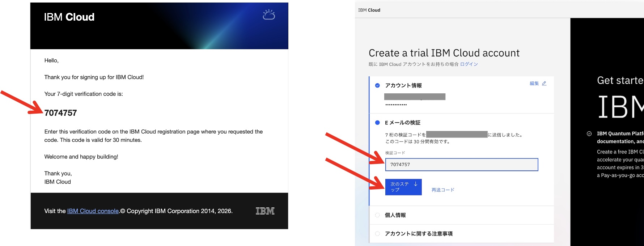Select the アカウントに関する注意事項 step circle
Image resolution: width=644 pixels, height=246 pixels.
(377, 233)
